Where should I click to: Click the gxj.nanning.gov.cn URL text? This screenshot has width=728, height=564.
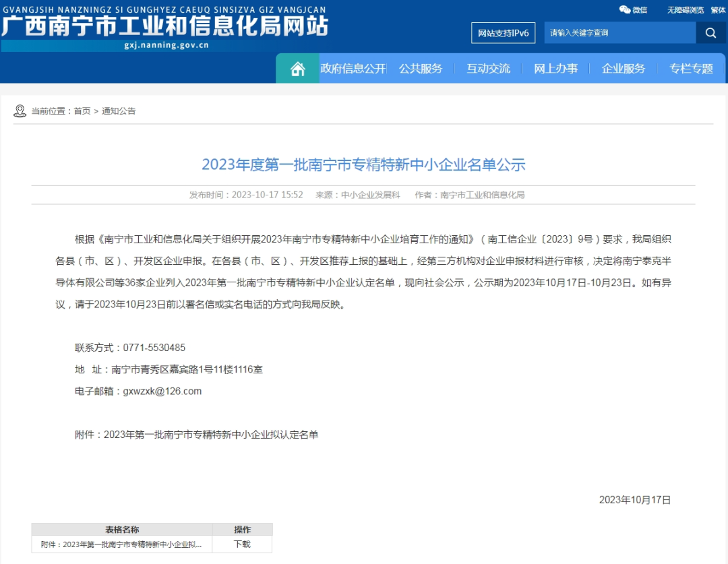coord(166,45)
